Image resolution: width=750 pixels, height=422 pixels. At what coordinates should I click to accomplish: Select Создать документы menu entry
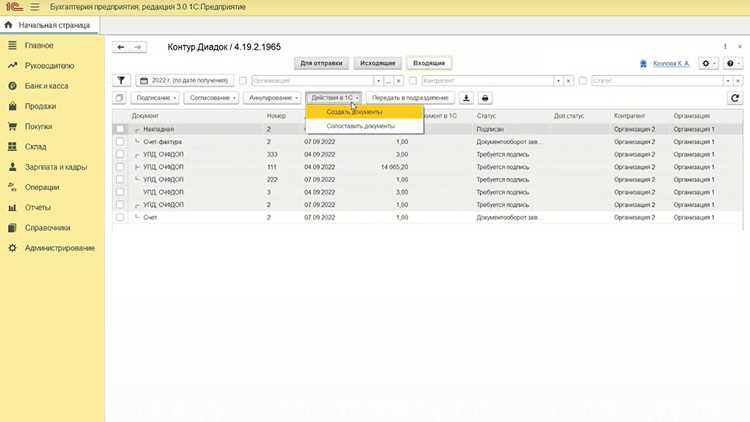coord(354,112)
